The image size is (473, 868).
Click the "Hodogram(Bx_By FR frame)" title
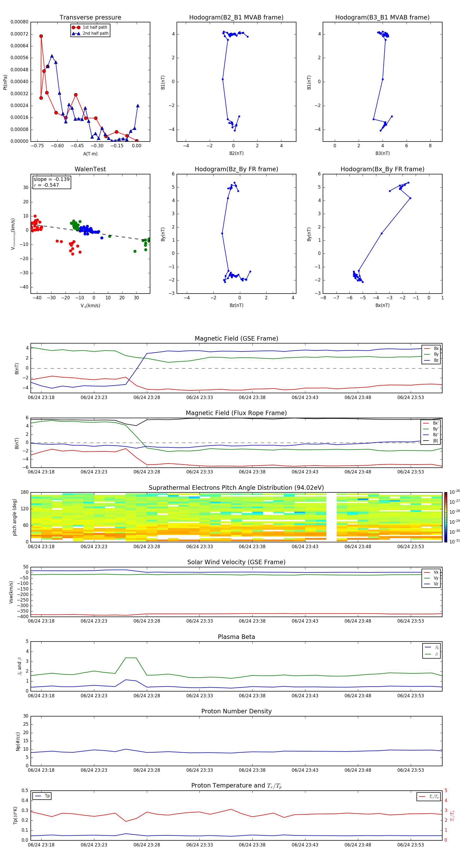[x=382, y=169]
